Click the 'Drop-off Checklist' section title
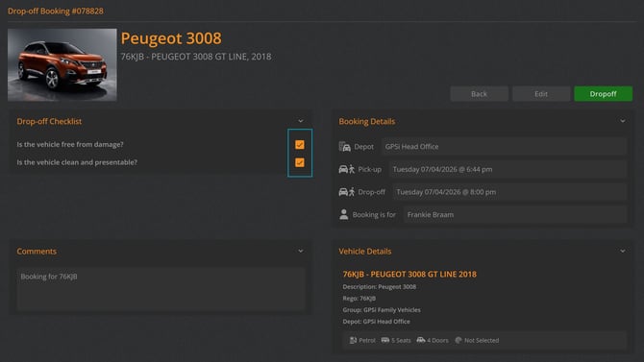 click(x=49, y=122)
